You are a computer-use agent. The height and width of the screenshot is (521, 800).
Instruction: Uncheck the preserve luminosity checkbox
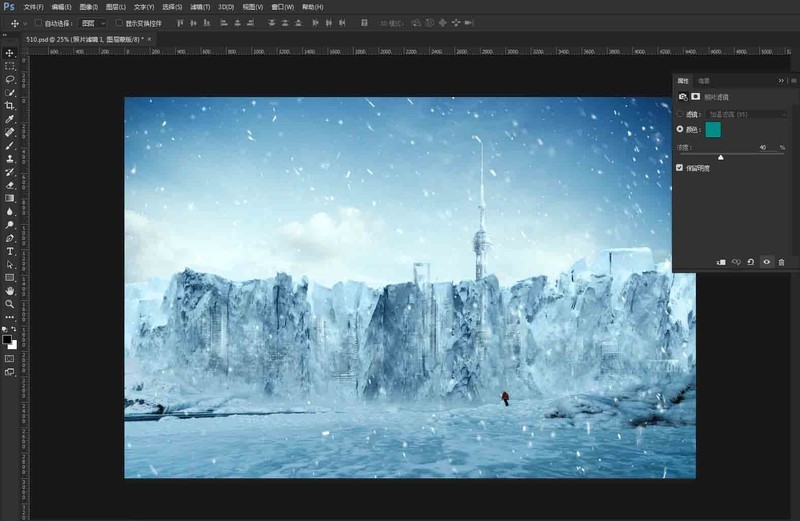point(680,167)
